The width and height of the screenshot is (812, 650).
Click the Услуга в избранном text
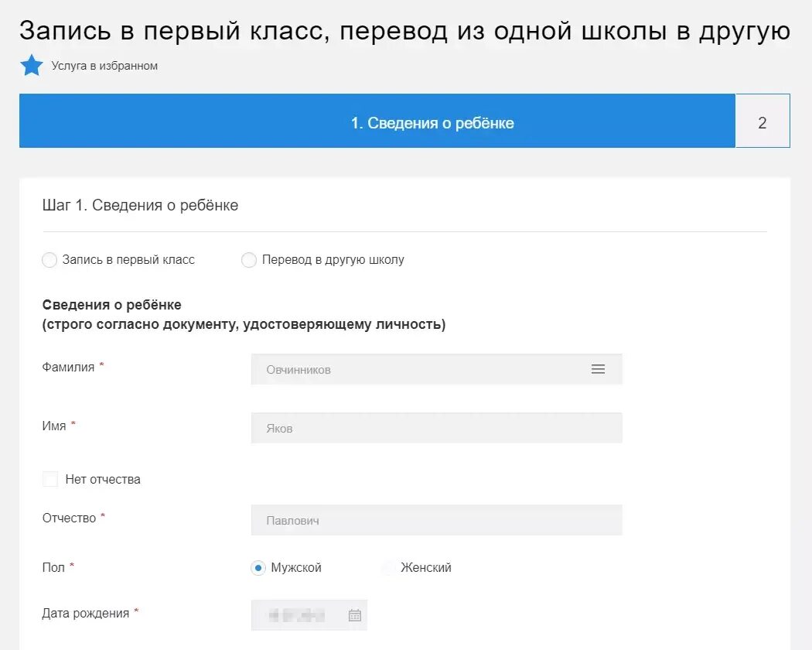(104, 66)
